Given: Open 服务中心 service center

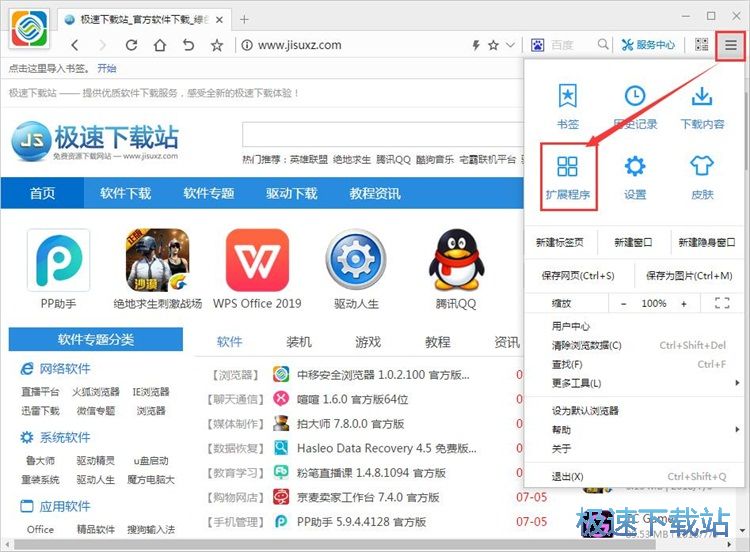Looking at the screenshot, I should coord(648,45).
